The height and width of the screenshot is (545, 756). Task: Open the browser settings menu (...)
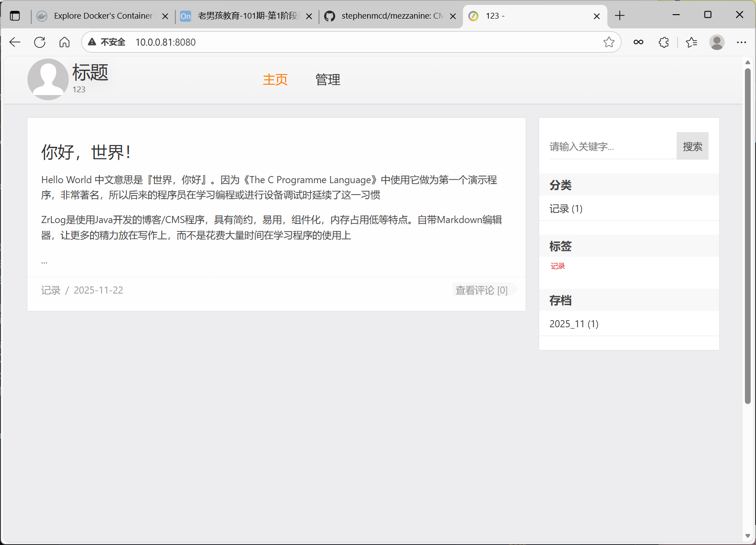742,42
